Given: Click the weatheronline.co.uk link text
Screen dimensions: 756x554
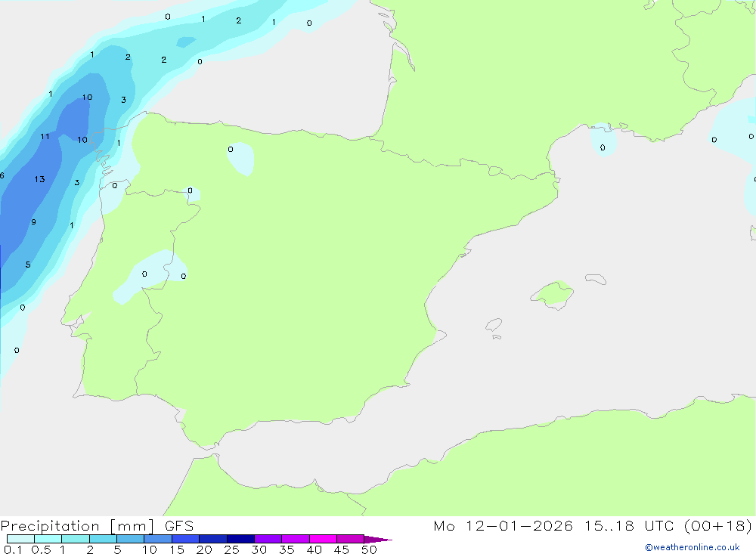Looking at the screenshot, I should [x=692, y=547].
